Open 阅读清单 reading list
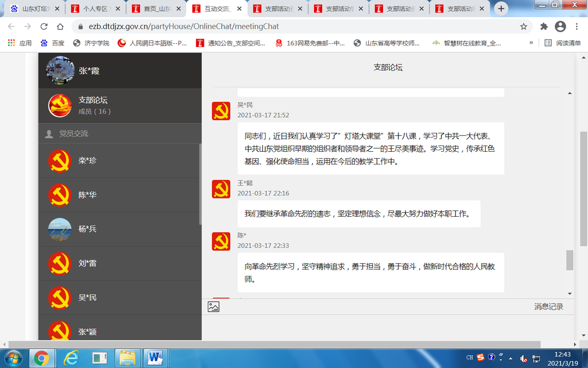This screenshot has height=368, width=588. pyautogui.click(x=563, y=43)
